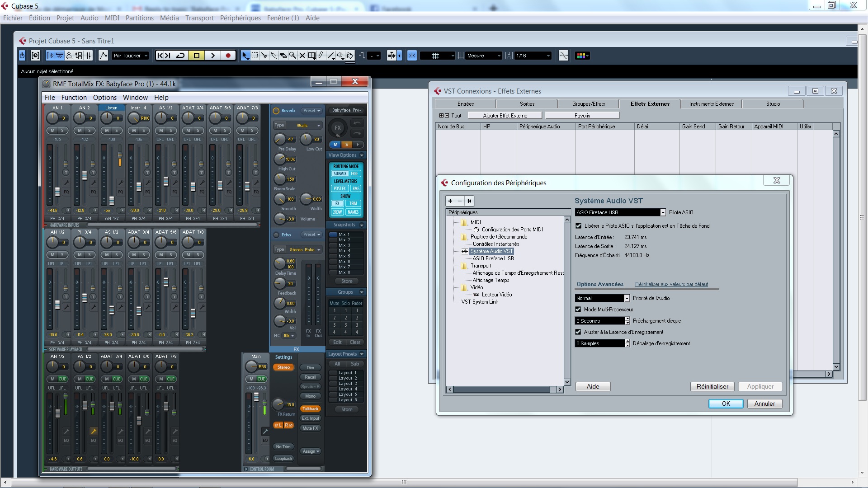This screenshot has width=868, height=488.
Task: Click the Décalage d'enregistrement samples field
Action: tap(599, 343)
